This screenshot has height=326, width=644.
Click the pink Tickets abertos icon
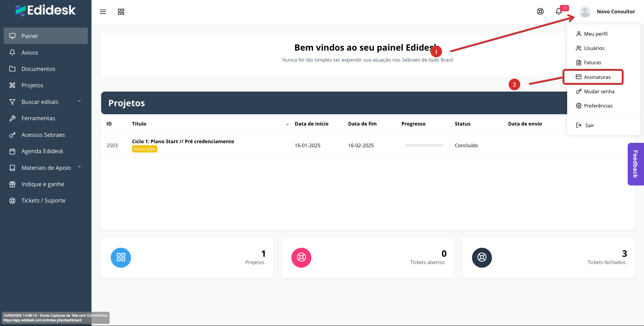[x=301, y=258]
